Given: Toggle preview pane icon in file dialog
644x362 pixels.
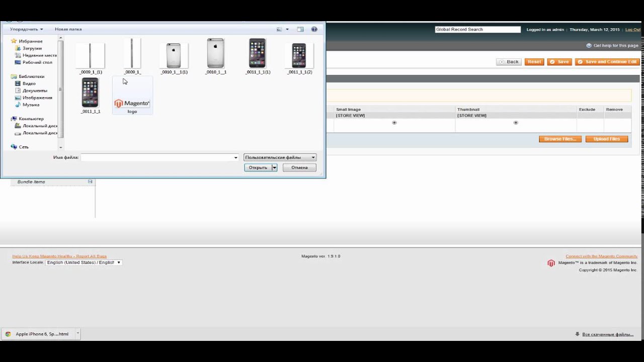Looking at the screenshot, I should [300, 30].
